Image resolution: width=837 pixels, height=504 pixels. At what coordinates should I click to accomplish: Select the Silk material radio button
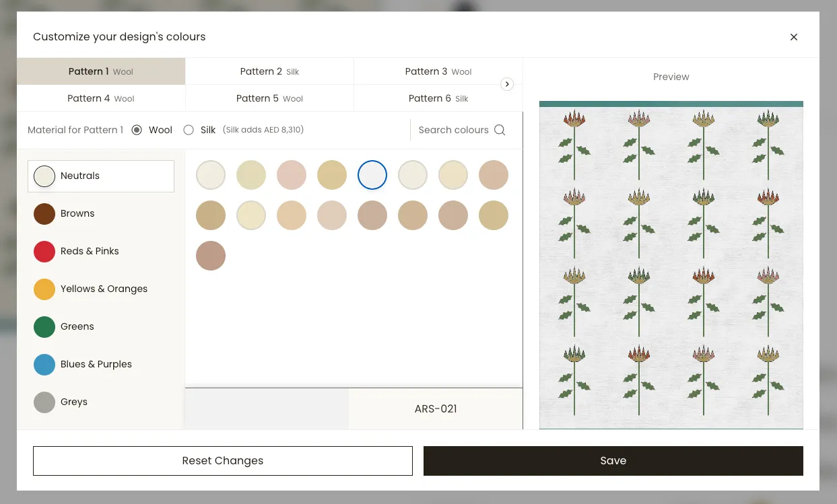(x=189, y=130)
